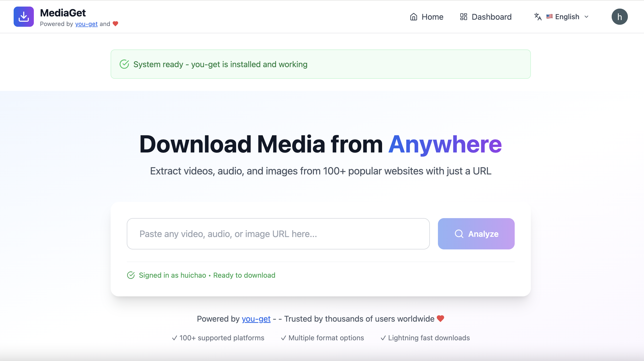Expand the language chevron arrow
Viewport: 644px width, 361px height.
click(x=586, y=17)
